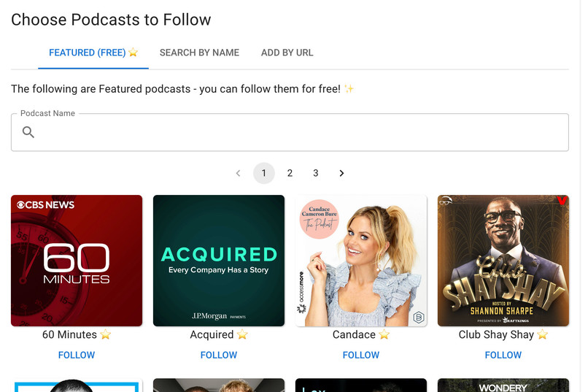Image resolution: width=588 pixels, height=392 pixels.
Task: Click the 60 Minutes title text
Action: pyautogui.click(x=69, y=334)
